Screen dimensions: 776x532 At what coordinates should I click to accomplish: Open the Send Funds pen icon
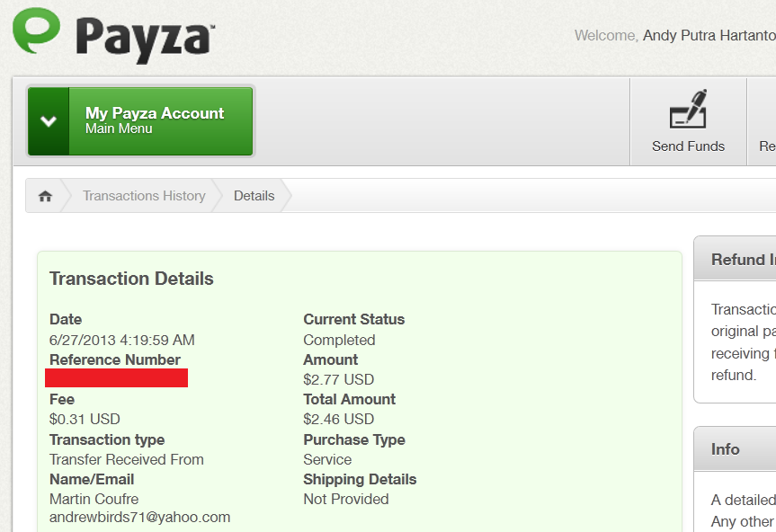688,109
